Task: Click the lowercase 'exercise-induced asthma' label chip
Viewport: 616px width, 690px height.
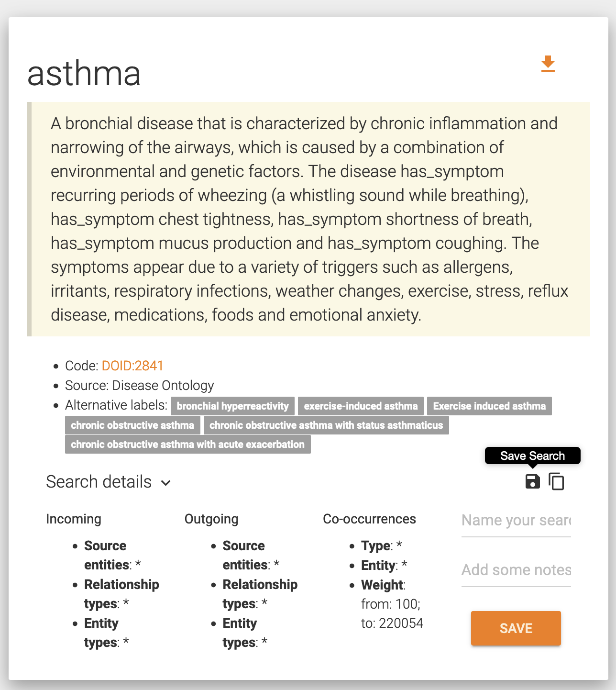Action: [361, 406]
